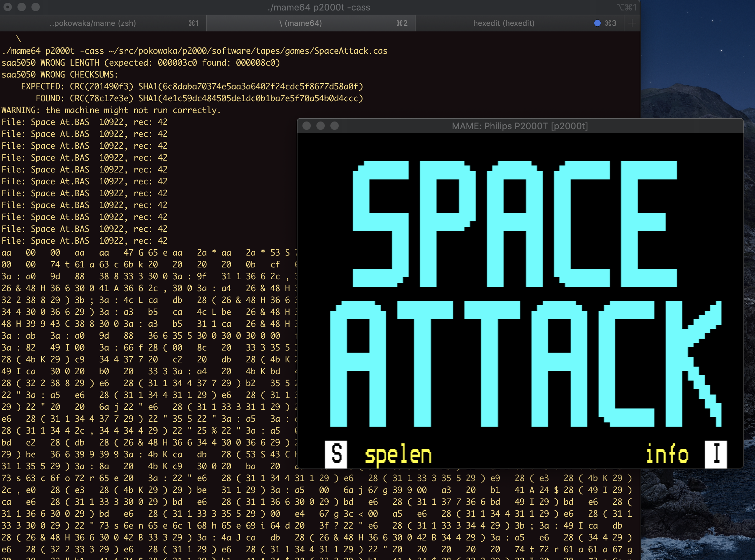Screen dimensions: 755x560
Task: Maximize the terminal mame64 window
Action: (36, 7)
